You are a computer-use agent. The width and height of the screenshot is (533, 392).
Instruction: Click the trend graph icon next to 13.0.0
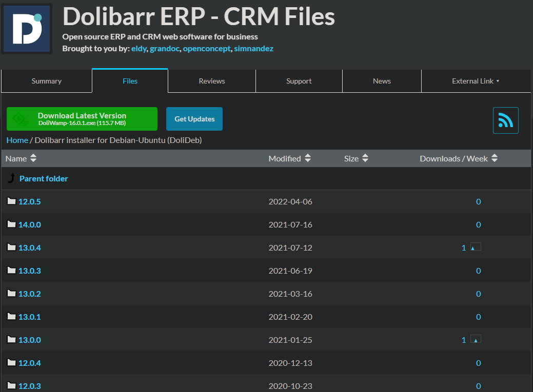pos(475,339)
